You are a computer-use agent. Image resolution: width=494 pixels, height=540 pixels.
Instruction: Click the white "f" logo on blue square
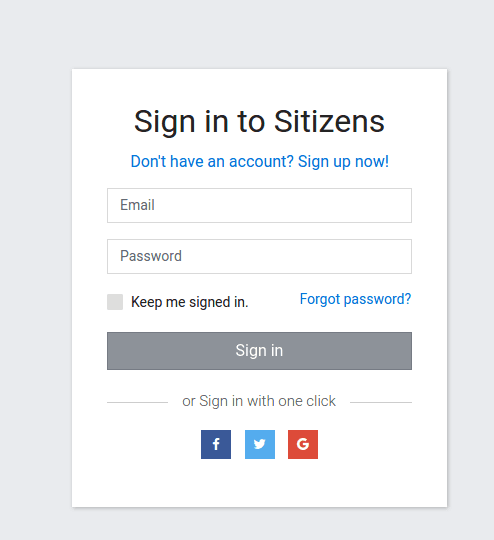pyautogui.click(x=216, y=444)
